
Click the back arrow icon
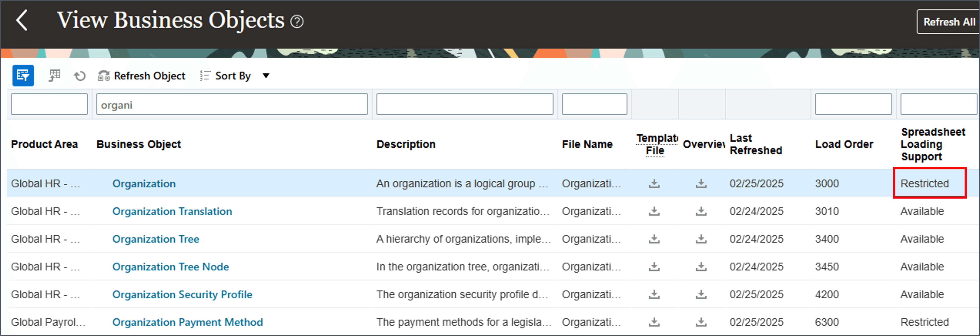point(22,20)
